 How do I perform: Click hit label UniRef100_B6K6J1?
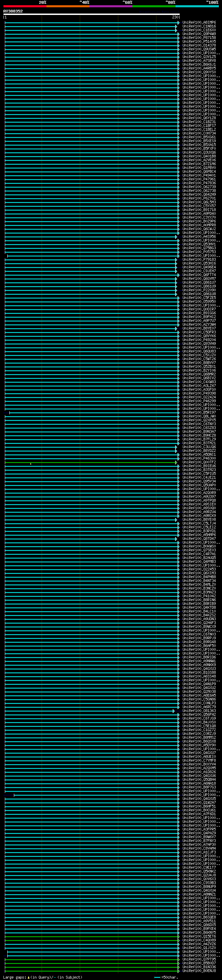(x=199, y=65)
